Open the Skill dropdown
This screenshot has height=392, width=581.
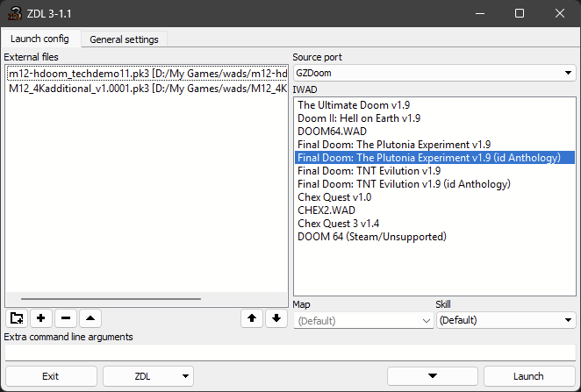506,320
